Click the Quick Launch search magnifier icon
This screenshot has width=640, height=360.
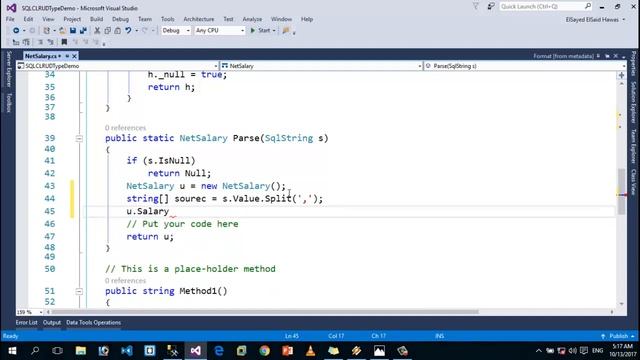588,6
